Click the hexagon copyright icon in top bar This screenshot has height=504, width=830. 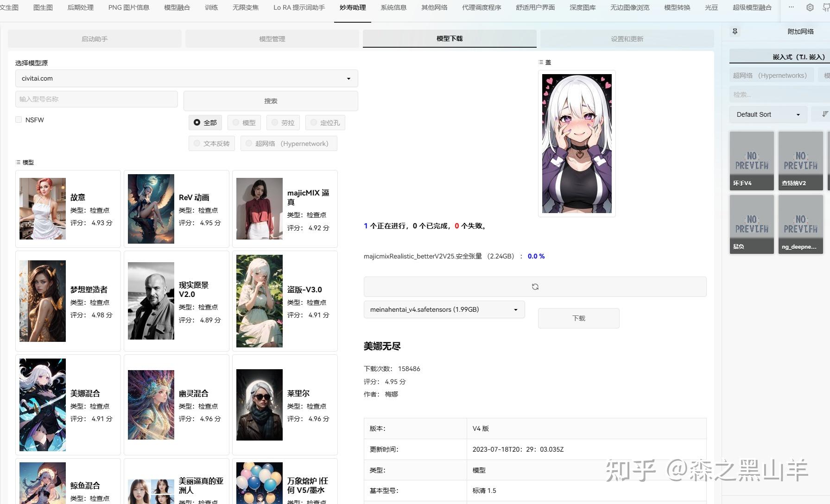(x=810, y=7)
